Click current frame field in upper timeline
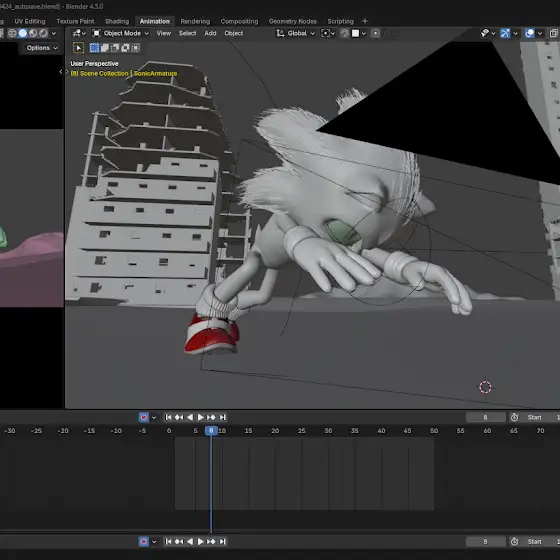This screenshot has width=560, height=560. (x=485, y=417)
